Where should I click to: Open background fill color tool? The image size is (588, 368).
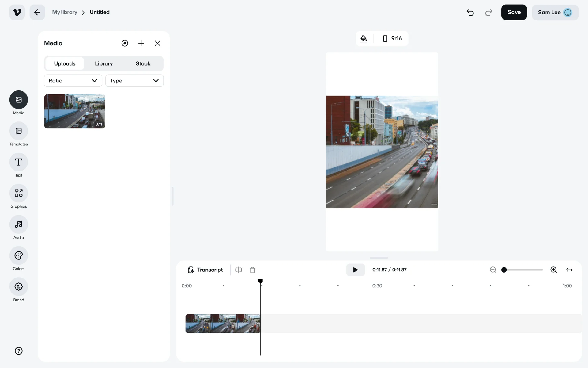[364, 38]
